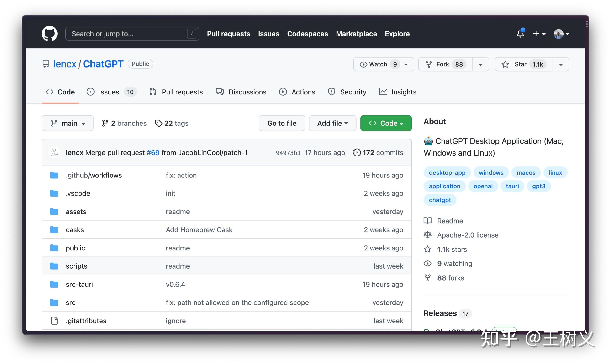Toggle Watch on this repository
Viewport: 611px width, 364px height.
click(x=378, y=64)
